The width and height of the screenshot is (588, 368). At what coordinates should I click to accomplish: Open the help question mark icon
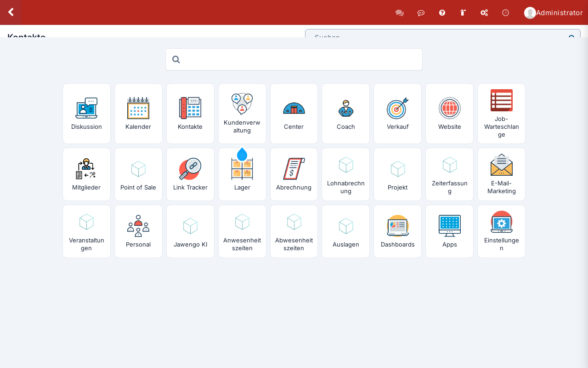(442, 12)
